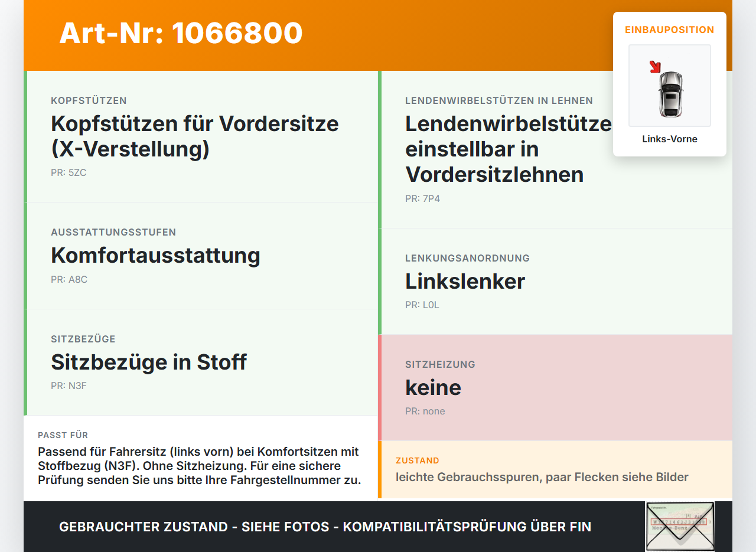Click the PR: 5ZC code
This screenshot has width=756, height=552.
(69, 173)
